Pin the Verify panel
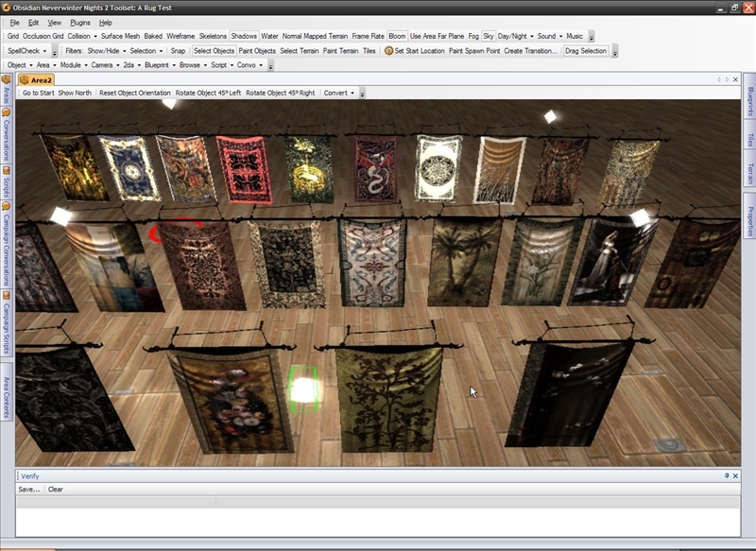Screen dimensions: 756x551 coord(727,476)
